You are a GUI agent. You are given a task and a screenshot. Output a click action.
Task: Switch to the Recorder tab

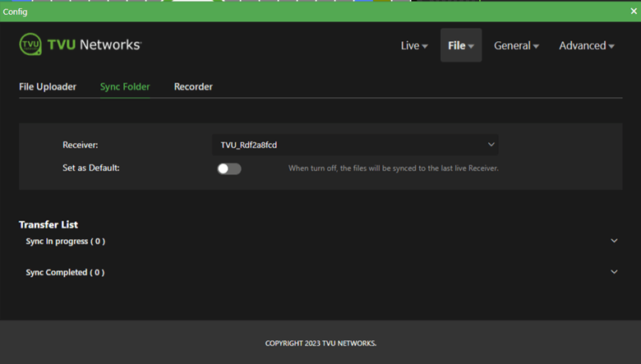click(x=193, y=86)
